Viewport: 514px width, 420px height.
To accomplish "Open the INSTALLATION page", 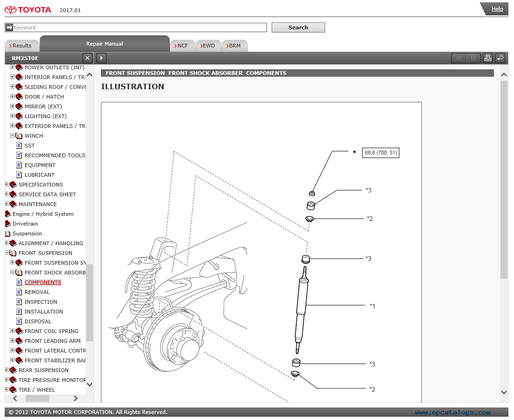I will [x=44, y=312].
